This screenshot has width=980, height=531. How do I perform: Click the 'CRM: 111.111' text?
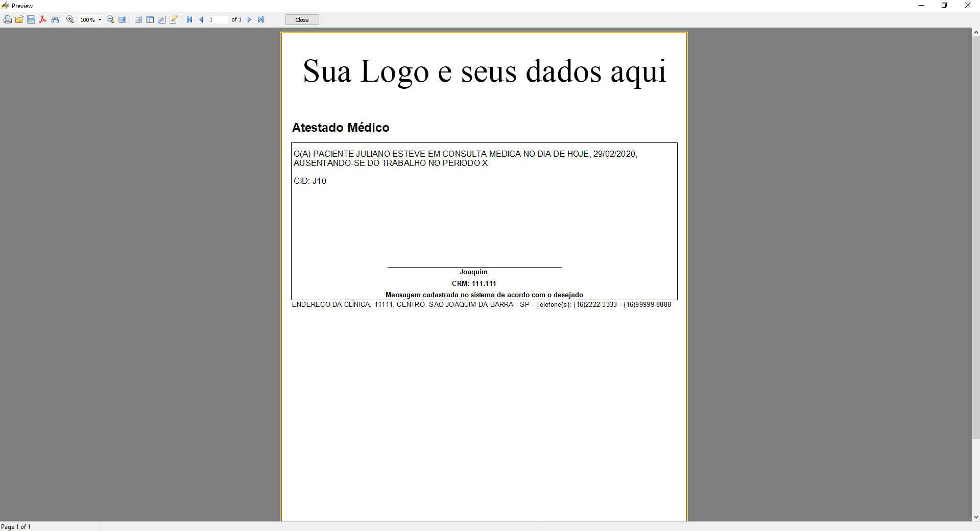pos(474,283)
